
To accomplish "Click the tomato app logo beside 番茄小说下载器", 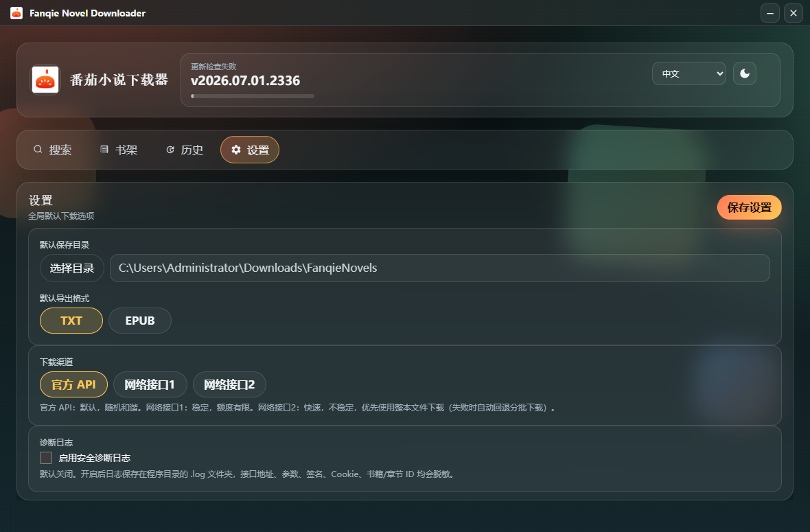I will point(45,80).
